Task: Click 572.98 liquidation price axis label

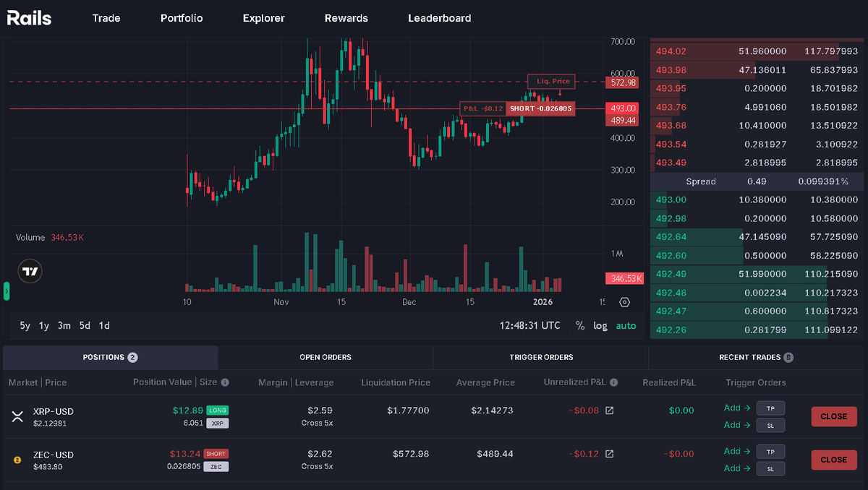Action: [622, 82]
